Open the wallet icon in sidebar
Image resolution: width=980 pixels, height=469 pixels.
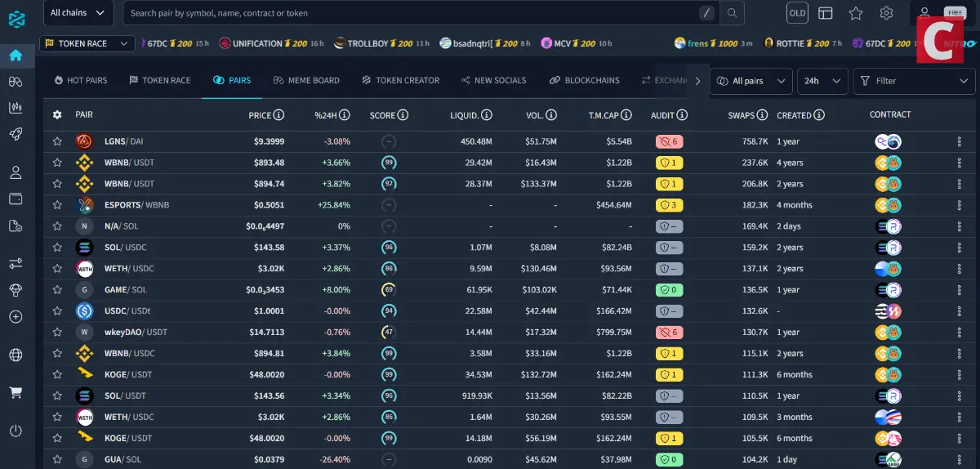click(x=16, y=199)
